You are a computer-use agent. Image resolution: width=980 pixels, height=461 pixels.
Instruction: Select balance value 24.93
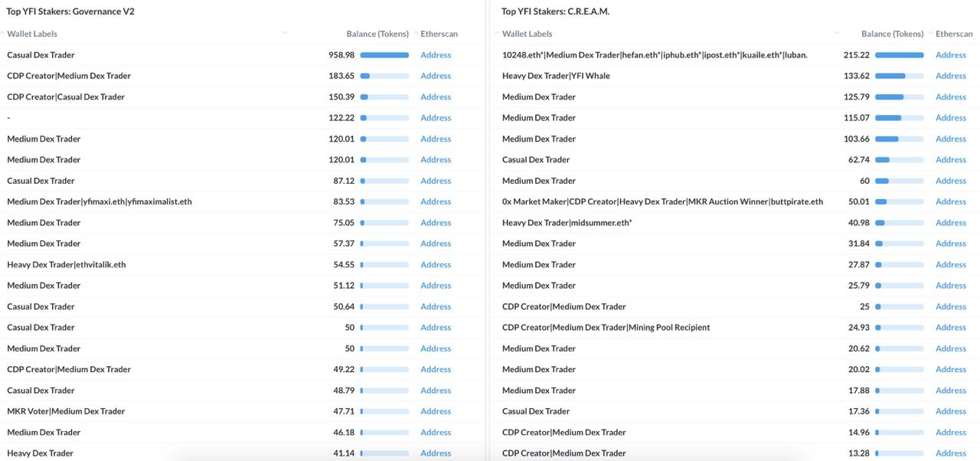pos(859,327)
